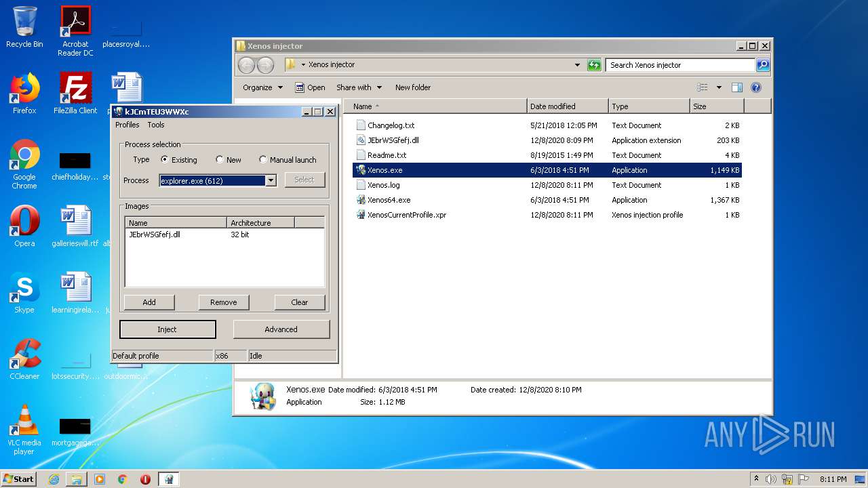Change view with the views icon
This screenshot has height=488, width=868.
[703, 87]
